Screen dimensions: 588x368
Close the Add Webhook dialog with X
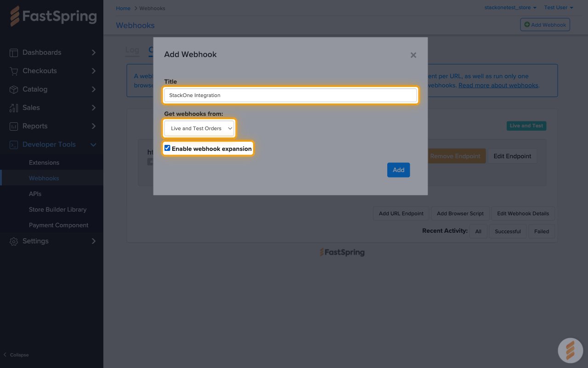[413, 55]
